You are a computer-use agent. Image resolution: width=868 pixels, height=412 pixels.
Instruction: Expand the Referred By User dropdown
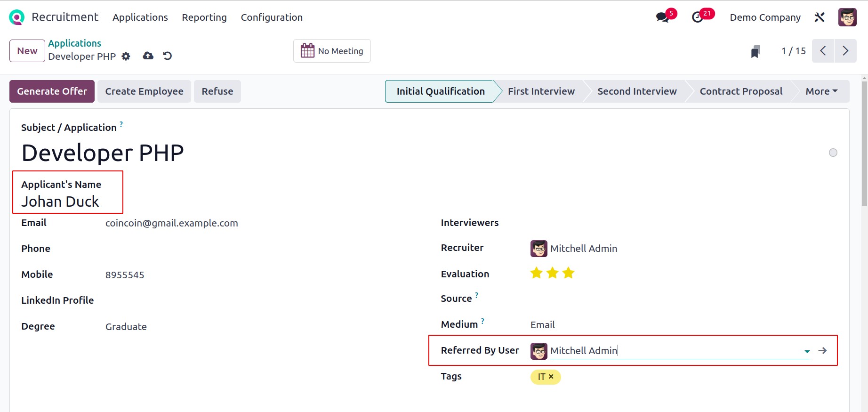pyautogui.click(x=807, y=351)
